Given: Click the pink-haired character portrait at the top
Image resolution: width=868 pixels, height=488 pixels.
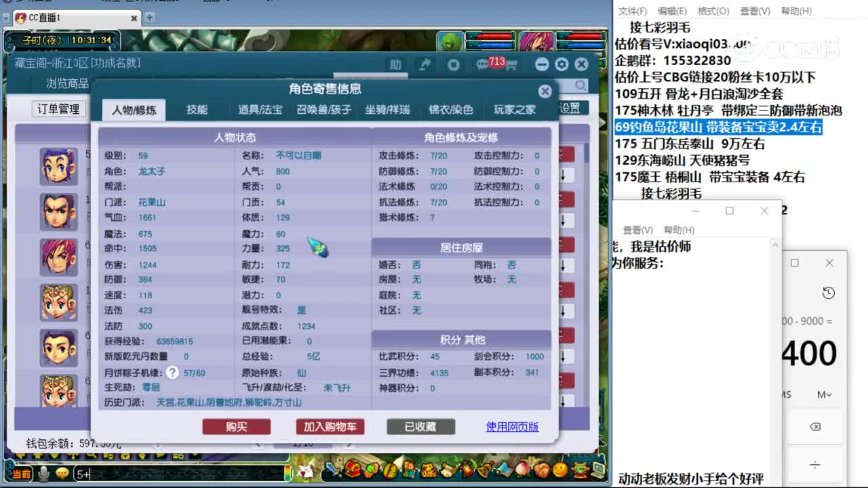Looking at the screenshot, I should 536,41.
